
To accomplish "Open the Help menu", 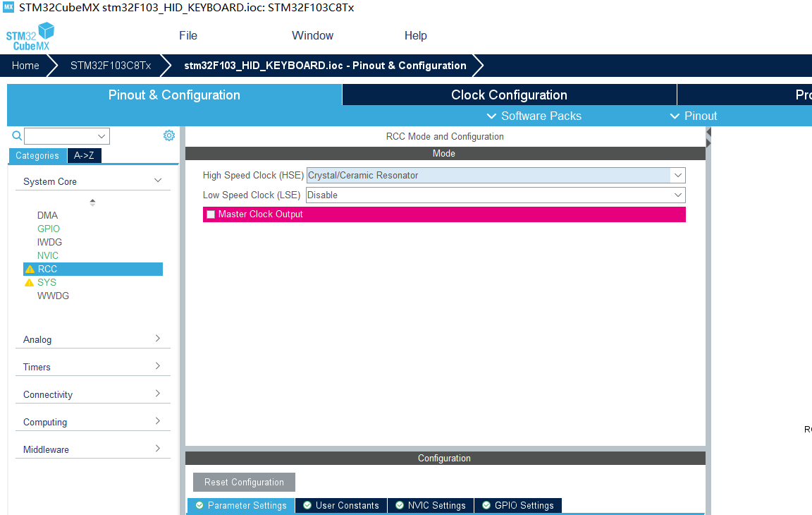I will coord(415,36).
